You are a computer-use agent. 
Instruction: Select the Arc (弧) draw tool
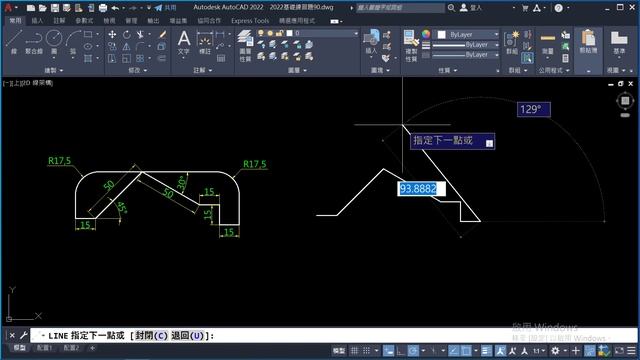click(73, 41)
